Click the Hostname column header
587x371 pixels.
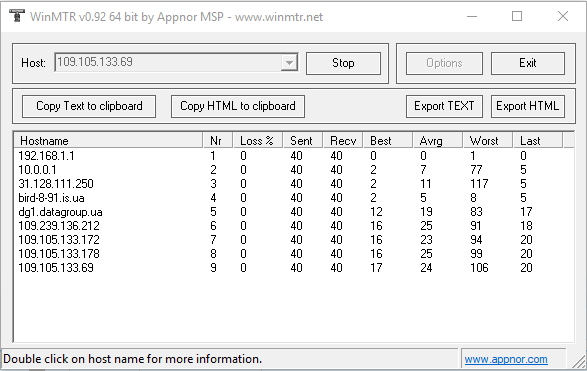tap(109, 141)
